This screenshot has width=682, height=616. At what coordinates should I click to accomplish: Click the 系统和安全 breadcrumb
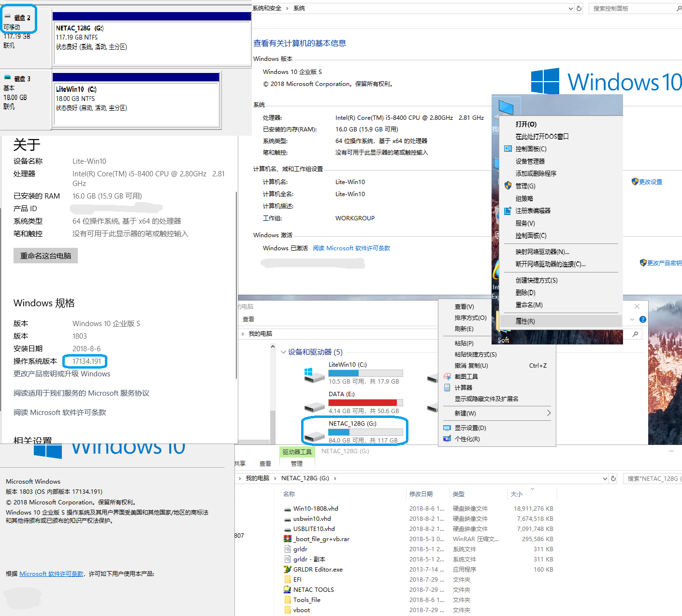click(267, 8)
